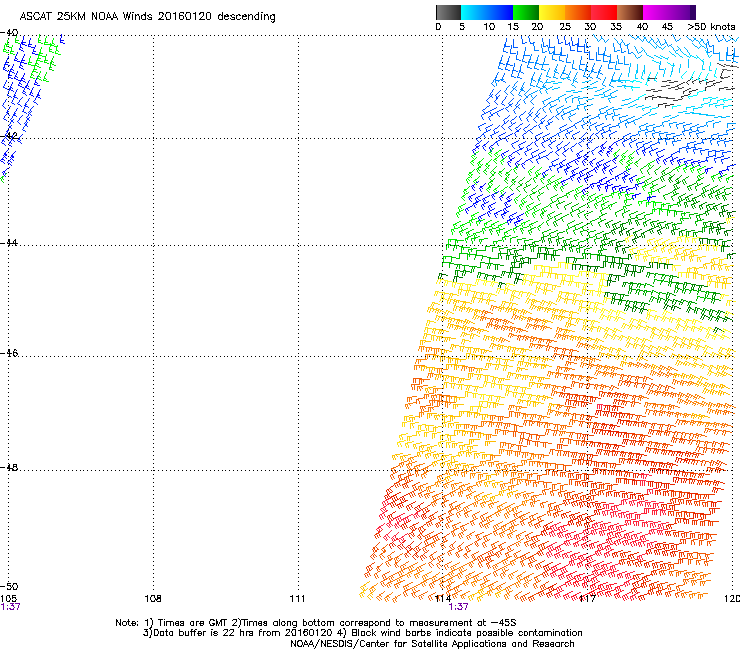The image size is (740, 650).
Task: Click the note line starting "Note: 1) Times are GMT"
Action: pos(316,623)
